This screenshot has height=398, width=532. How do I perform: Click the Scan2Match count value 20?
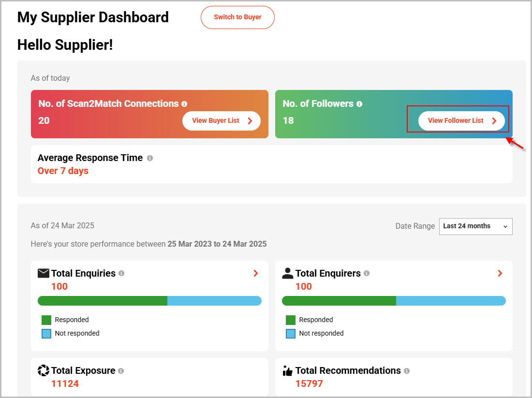tap(44, 120)
